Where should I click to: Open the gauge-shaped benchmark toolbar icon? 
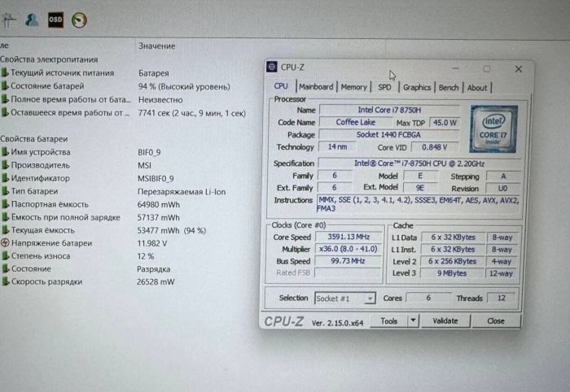click(80, 19)
